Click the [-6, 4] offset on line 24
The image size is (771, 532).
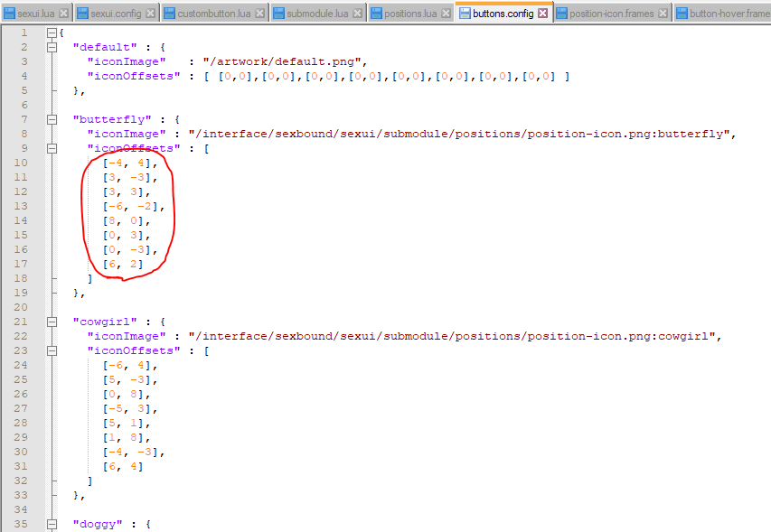127,366
